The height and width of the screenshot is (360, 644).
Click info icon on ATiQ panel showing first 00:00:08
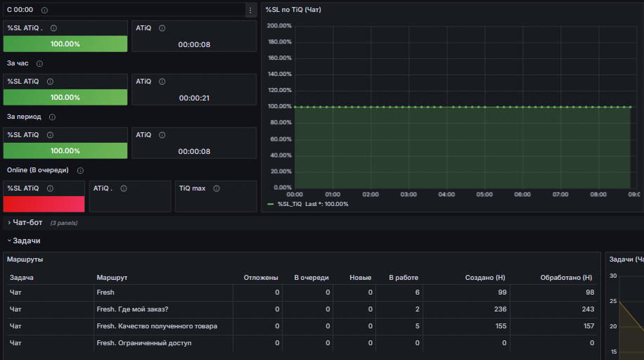click(x=162, y=28)
